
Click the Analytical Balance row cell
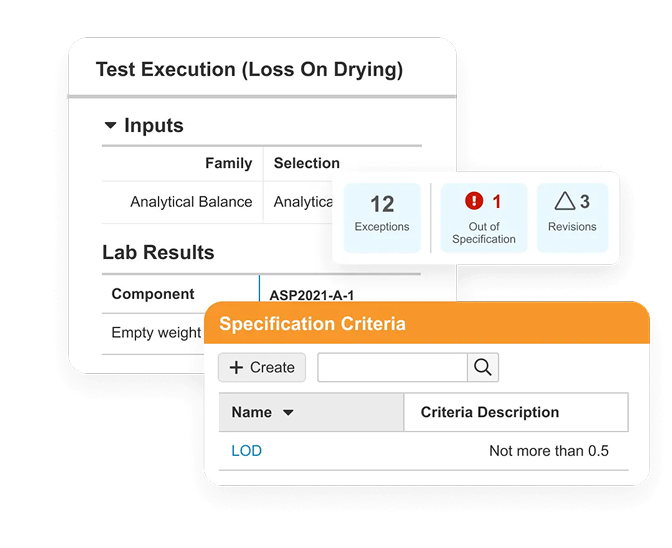[x=191, y=202]
